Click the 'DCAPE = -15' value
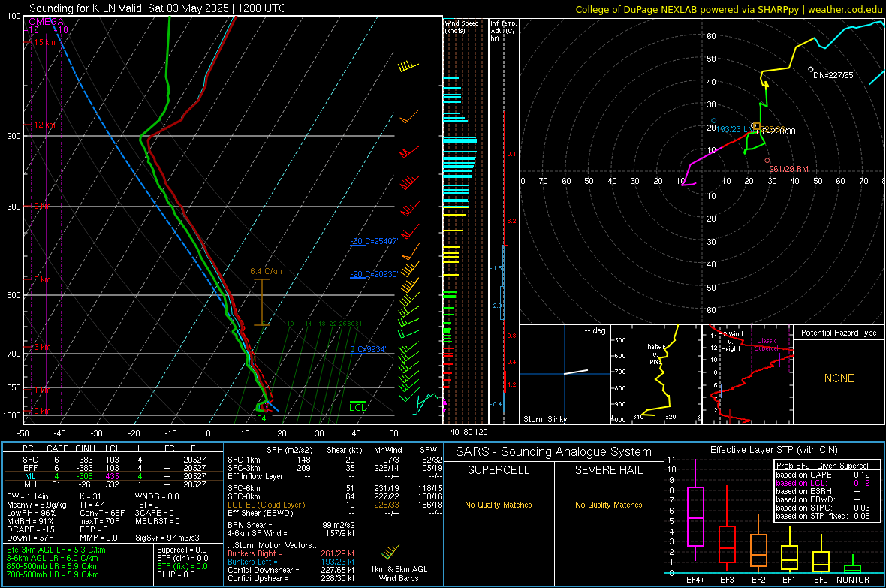Image resolution: width=886 pixels, height=588 pixels. tap(31, 529)
